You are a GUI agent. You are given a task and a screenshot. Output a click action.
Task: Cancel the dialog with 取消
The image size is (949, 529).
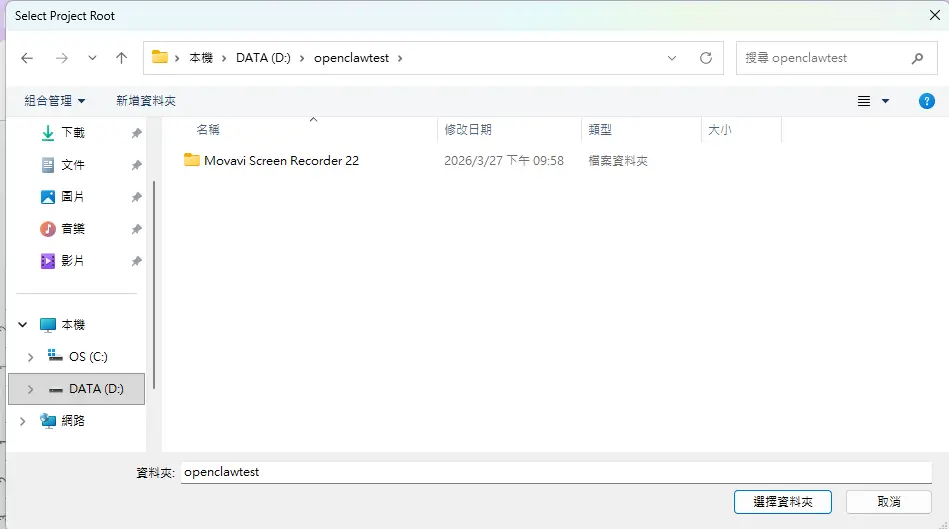click(888, 502)
